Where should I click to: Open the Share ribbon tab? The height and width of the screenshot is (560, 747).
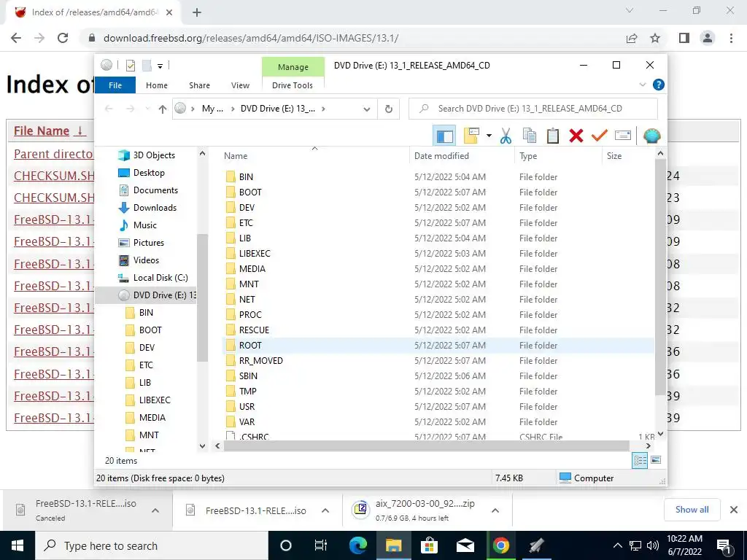point(199,85)
